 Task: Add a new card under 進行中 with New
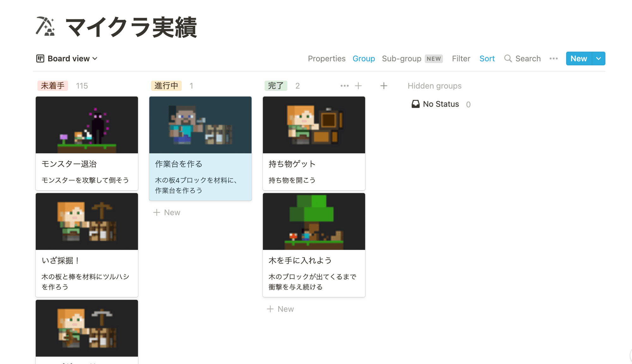click(167, 212)
